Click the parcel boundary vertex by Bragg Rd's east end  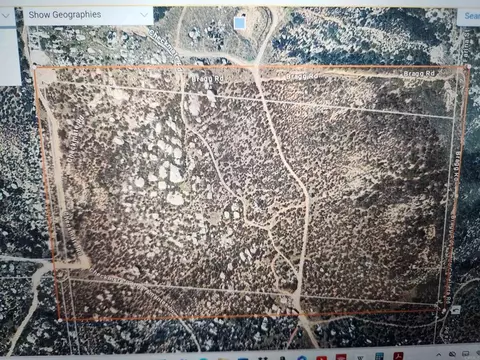point(469,67)
